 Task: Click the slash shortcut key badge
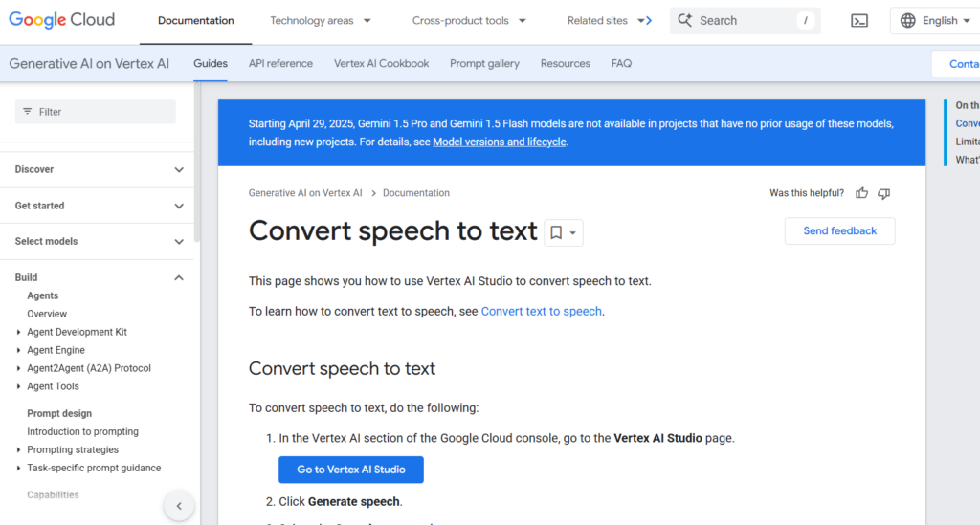(x=806, y=21)
